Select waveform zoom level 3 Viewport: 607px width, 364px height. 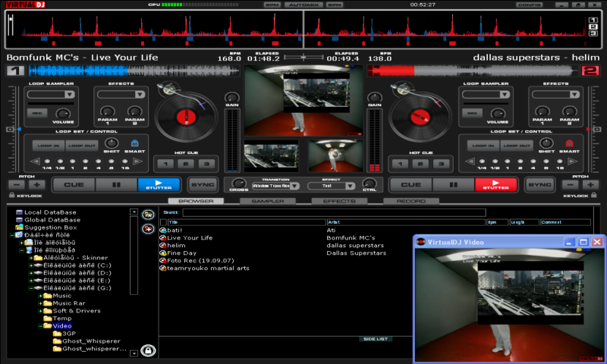(x=593, y=33)
